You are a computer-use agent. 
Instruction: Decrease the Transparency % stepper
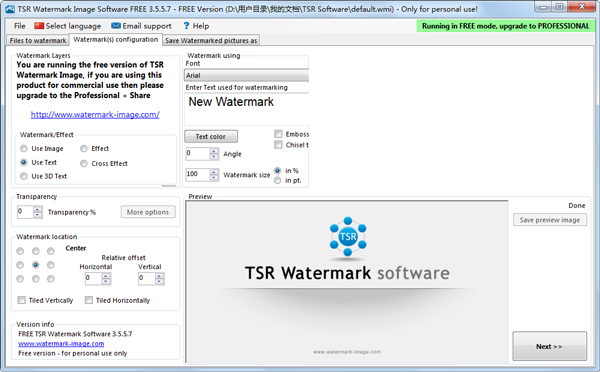pyautogui.click(x=38, y=215)
